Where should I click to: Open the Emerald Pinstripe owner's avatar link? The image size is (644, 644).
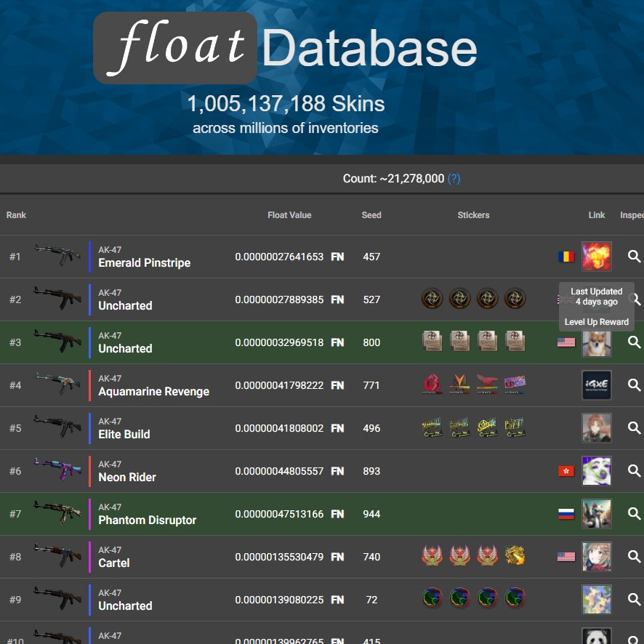point(596,257)
